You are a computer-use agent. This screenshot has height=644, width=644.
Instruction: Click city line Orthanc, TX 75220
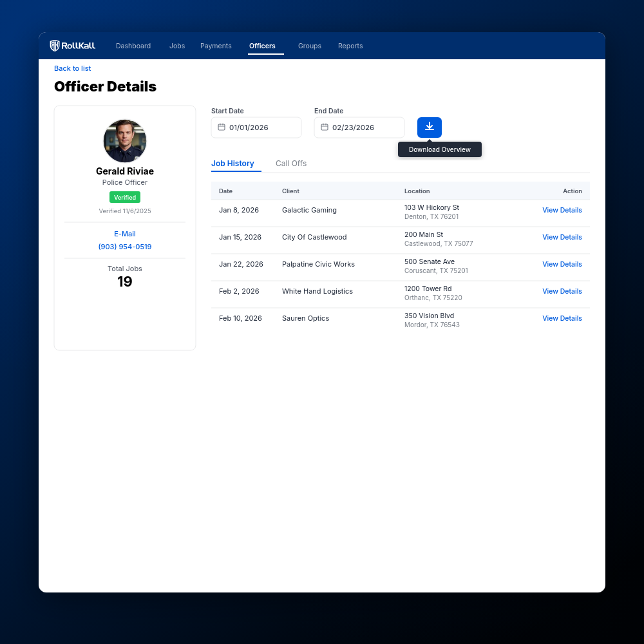point(433,298)
